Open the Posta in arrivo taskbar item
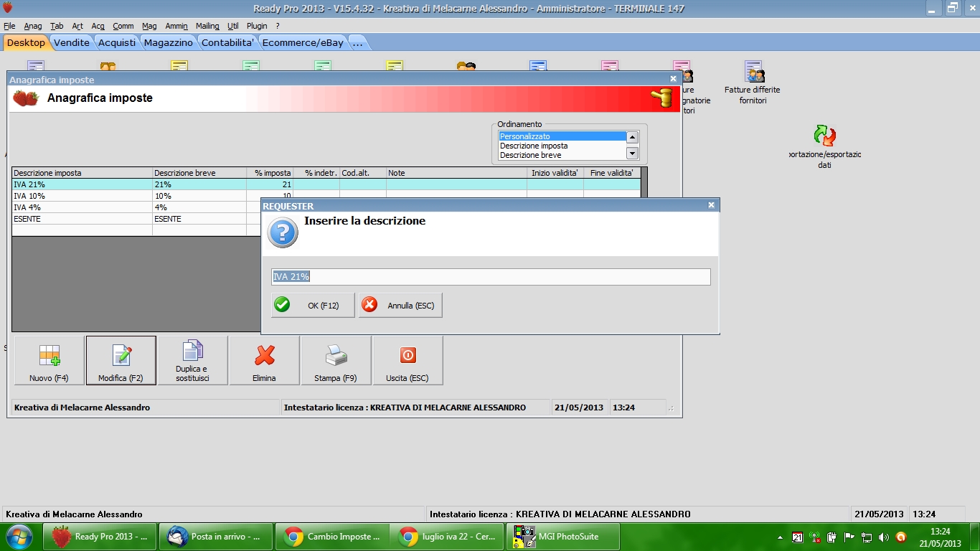 pyautogui.click(x=216, y=537)
